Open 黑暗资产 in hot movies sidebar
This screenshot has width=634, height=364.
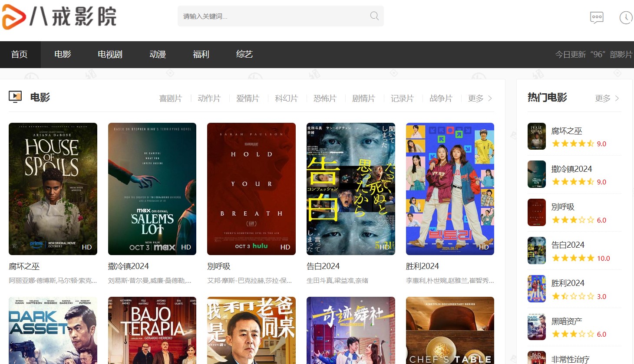tap(567, 321)
